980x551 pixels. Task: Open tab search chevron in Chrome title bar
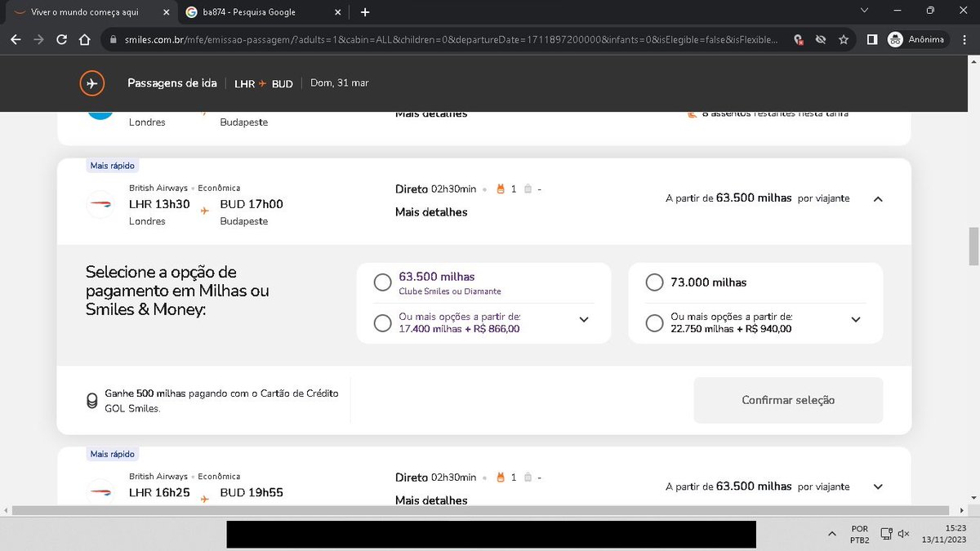pos(865,11)
